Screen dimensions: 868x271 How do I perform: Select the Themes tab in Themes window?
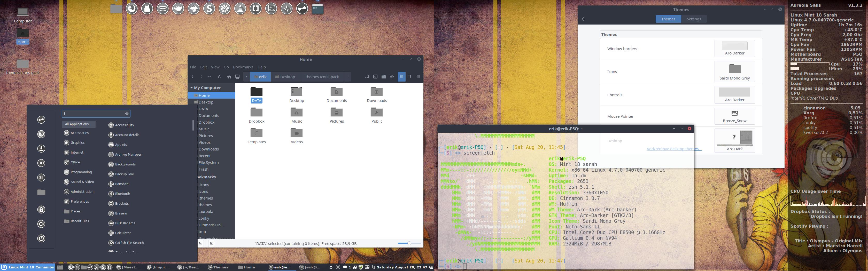(x=668, y=19)
